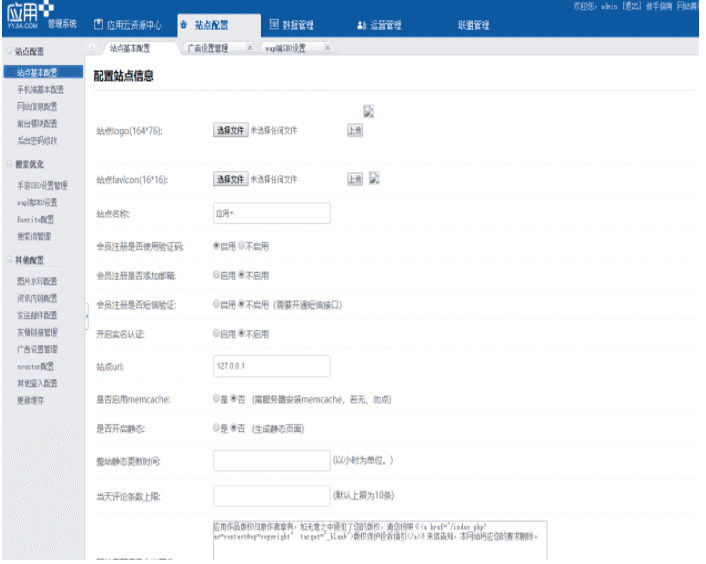Select 不启用 for 会员注册是否使用验证码
This screenshot has height=564, width=706.
242,246
